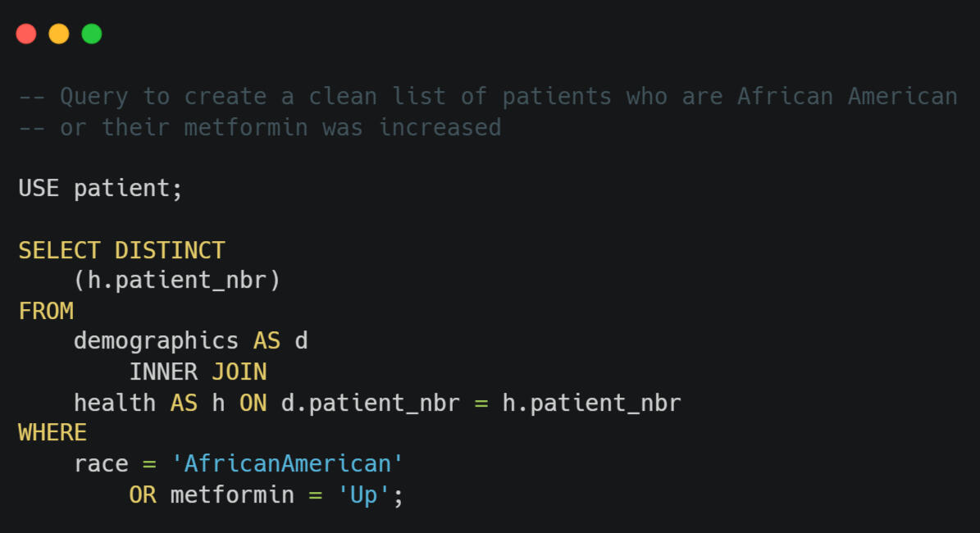Click the 'patient;' database name
The width and height of the screenshot is (980, 533).
click(x=128, y=189)
